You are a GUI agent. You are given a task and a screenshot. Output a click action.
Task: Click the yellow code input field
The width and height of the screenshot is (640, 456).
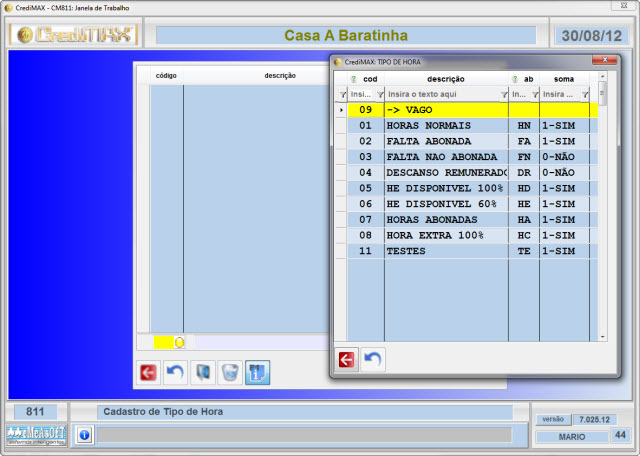(163, 341)
